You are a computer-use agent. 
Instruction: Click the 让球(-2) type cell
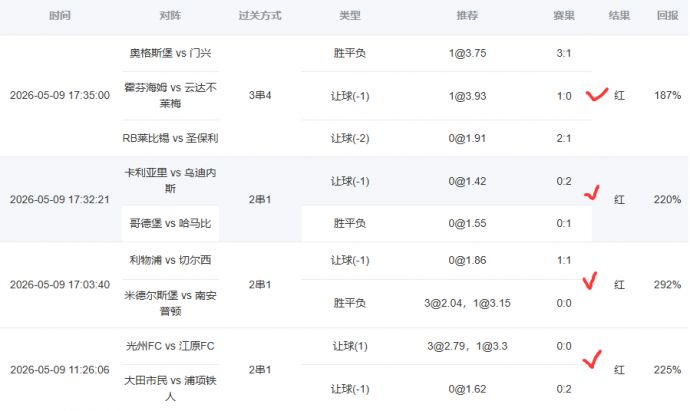[x=350, y=138]
